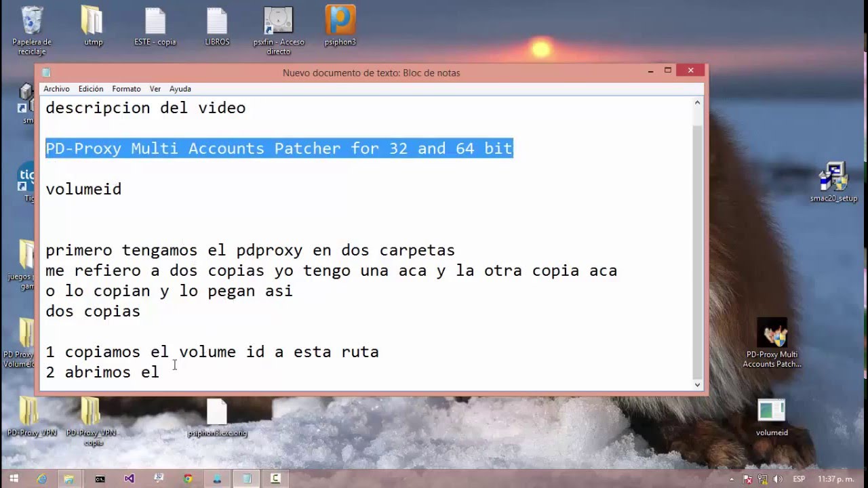Select the psxfin - Acceso directo shortcut
Viewport: 868px width, 488px height.
[279, 30]
